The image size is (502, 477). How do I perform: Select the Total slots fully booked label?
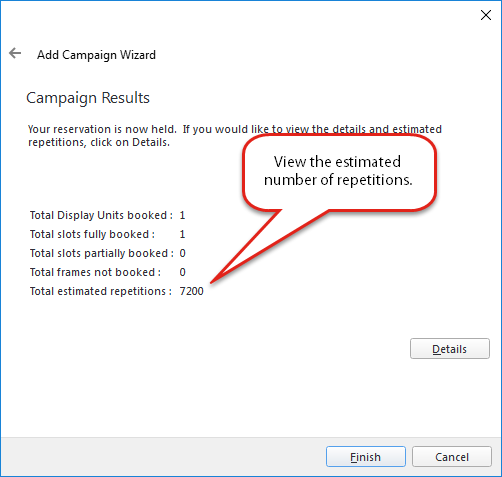point(92,234)
